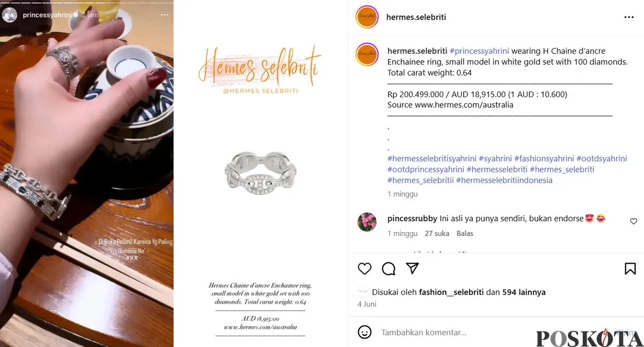Open fashion__selebriti from the liked-by line
Image resolution: width=644 pixels, height=347 pixels.
451,292
